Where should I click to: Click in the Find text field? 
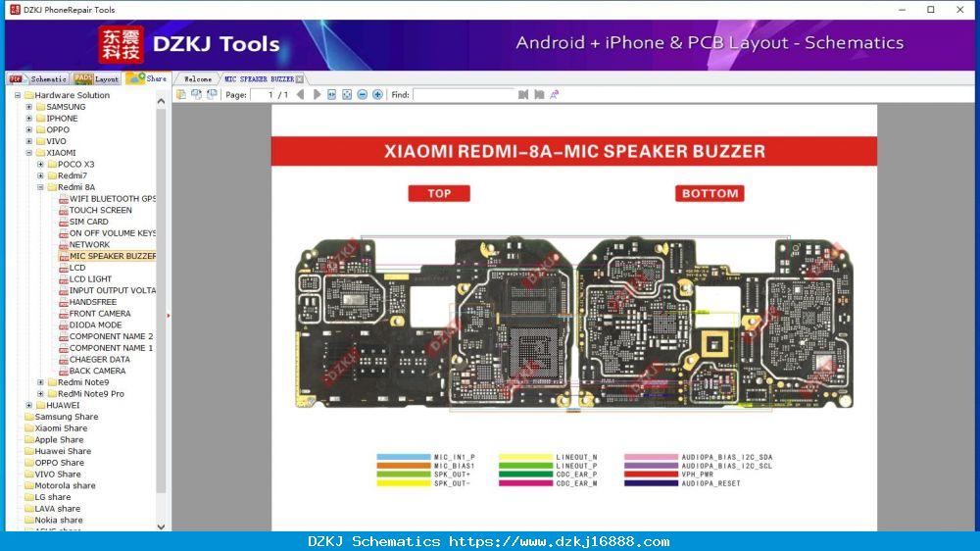464,94
